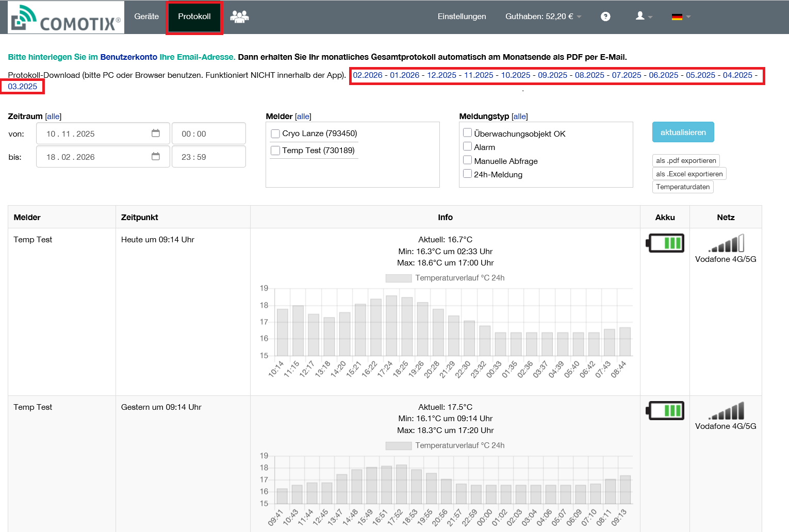Enable the Cryo Lanze (793450) checkbox
Image resolution: width=789 pixels, height=532 pixels.
coord(275,134)
